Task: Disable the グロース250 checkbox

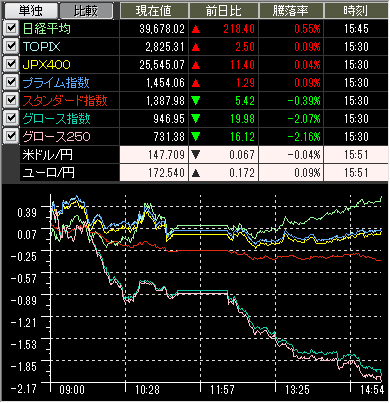Action: click(x=11, y=136)
